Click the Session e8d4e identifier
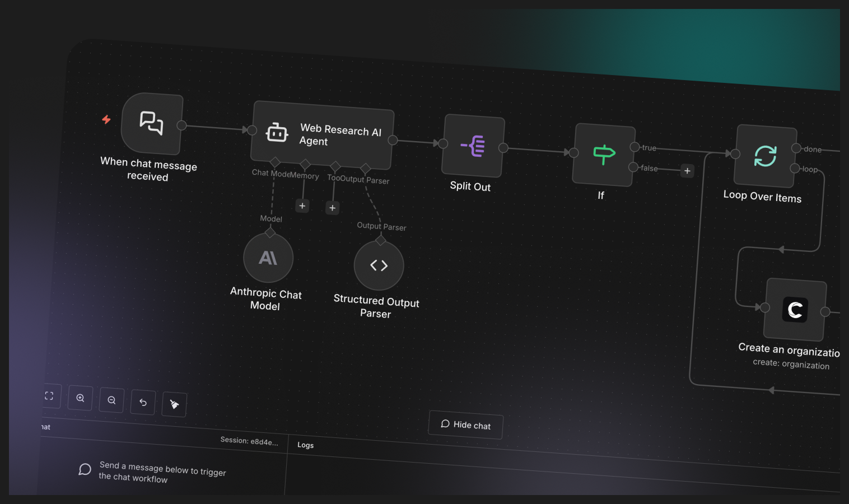849x504 pixels. click(x=249, y=441)
